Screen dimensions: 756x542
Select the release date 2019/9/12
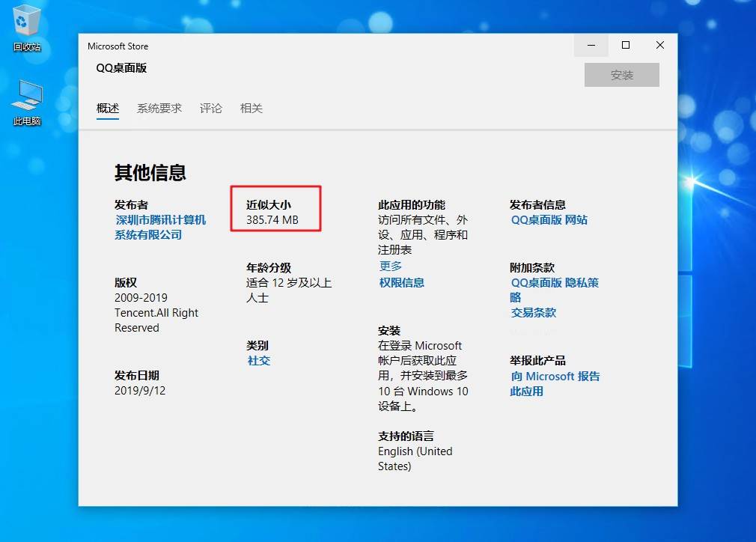[140, 391]
